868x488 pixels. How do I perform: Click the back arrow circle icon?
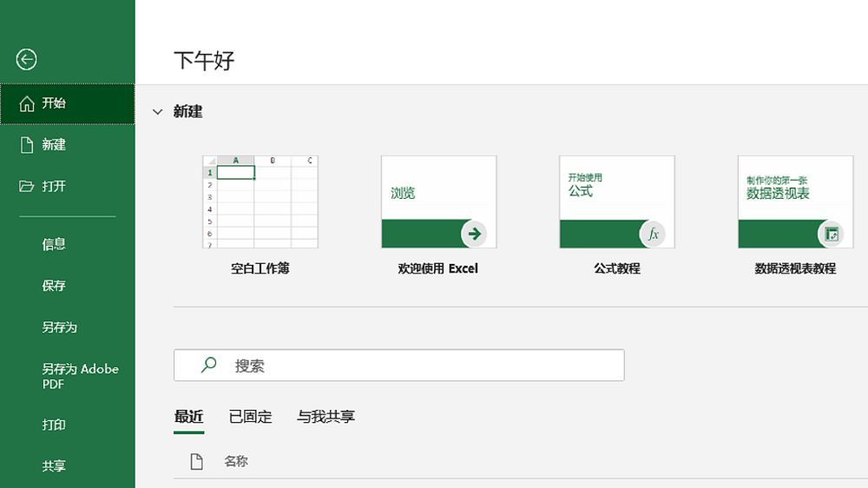click(x=26, y=59)
